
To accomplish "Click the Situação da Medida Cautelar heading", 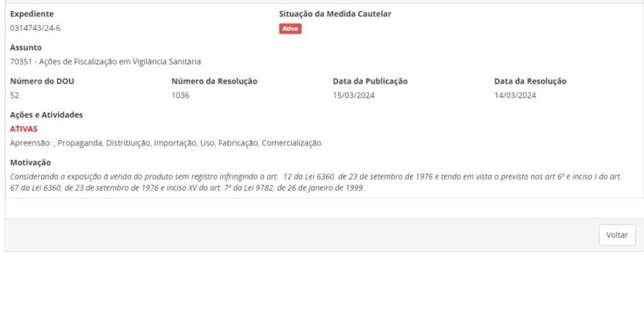I will (x=335, y=14).
